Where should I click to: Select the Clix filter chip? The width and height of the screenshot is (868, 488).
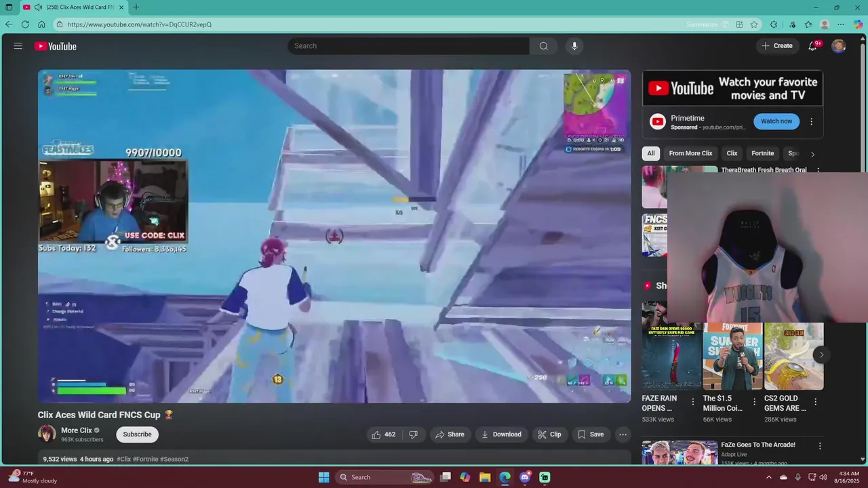732,153
